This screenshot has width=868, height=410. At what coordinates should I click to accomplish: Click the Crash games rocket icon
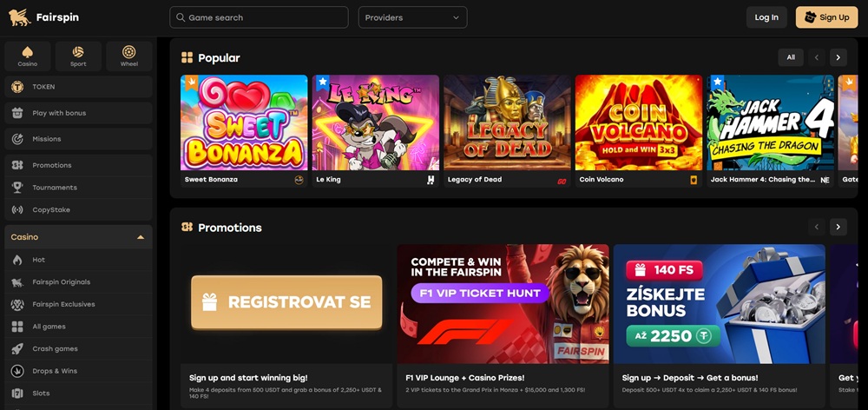[x=17, y=348]
